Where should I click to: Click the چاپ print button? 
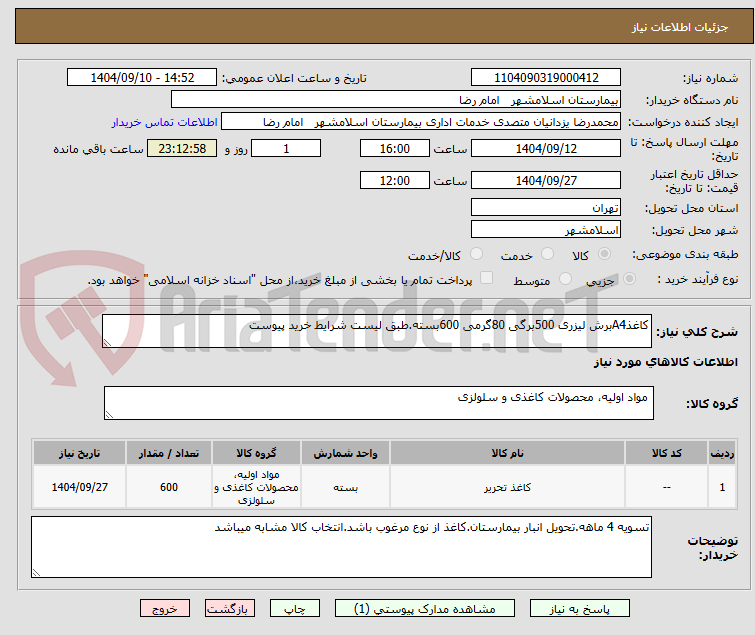295,609
